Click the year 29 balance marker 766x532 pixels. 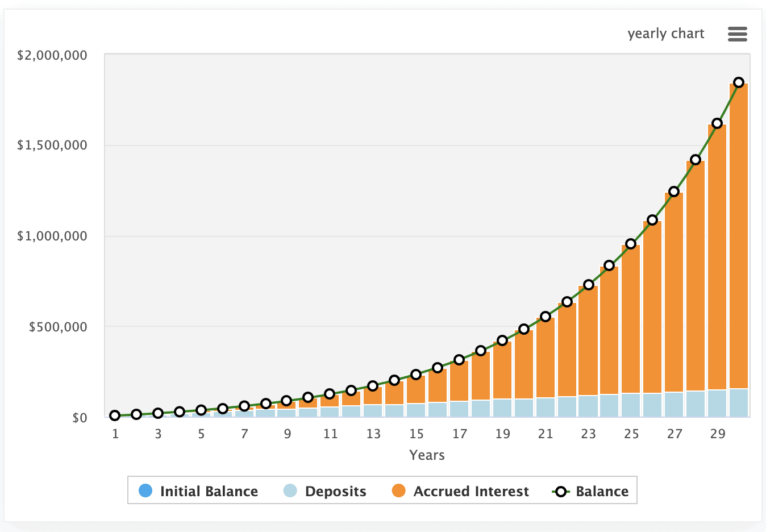point(717,123)
